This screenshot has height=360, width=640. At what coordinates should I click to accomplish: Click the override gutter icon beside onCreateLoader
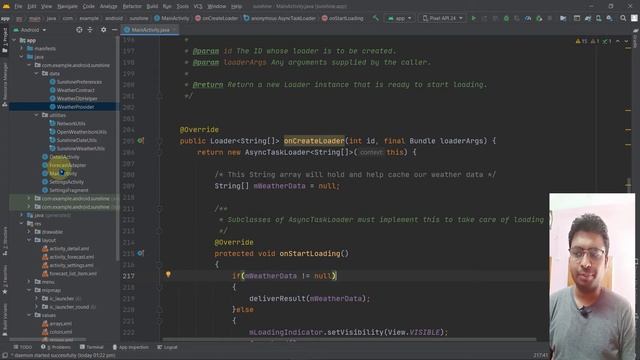[x=140, y=141]
